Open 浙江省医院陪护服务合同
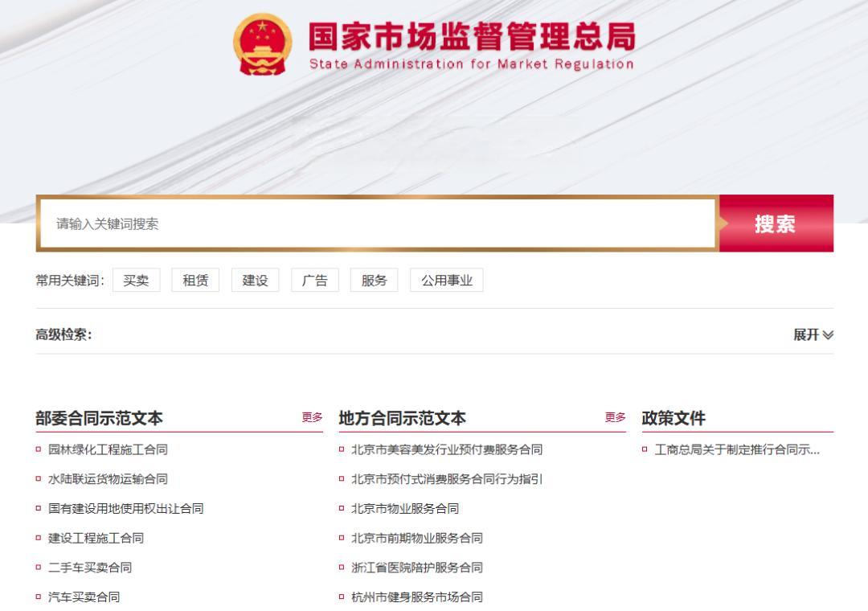The image size is (868, 611). coord(417,568)
